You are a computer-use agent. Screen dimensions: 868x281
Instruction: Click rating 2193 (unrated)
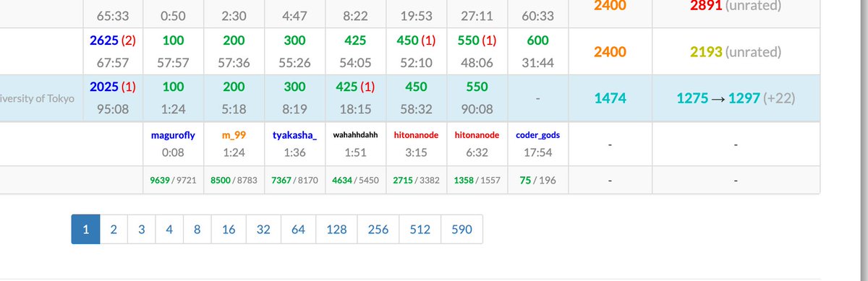[736, 52]
